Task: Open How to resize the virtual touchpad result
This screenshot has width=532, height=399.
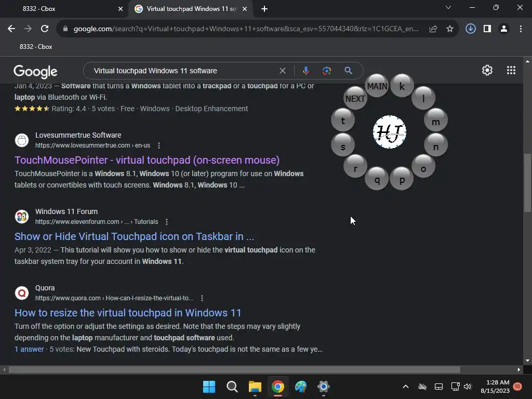Action: [x=128, y=312]
